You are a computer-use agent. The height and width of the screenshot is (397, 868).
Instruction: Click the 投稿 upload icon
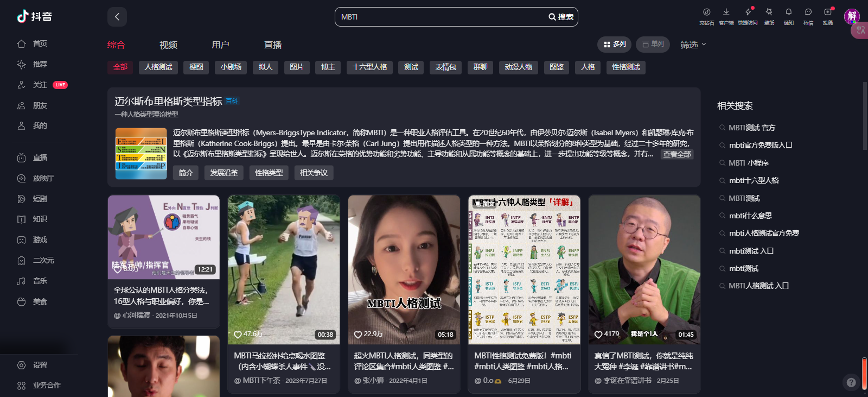click(x=827, y=16)
